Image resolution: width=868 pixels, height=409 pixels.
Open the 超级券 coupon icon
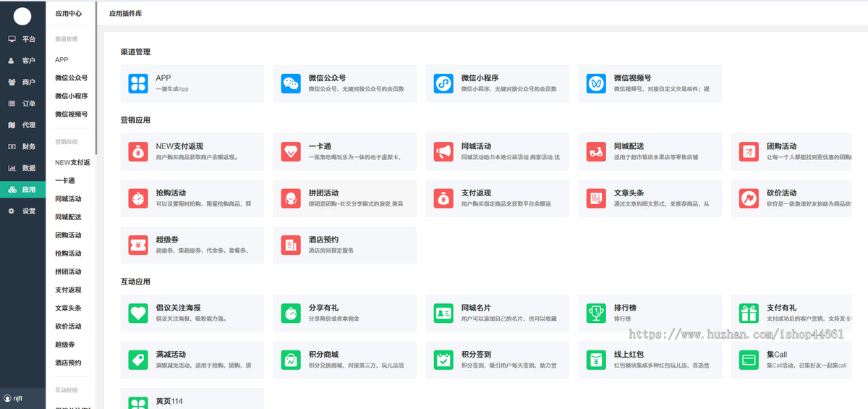tap(138, 245)
